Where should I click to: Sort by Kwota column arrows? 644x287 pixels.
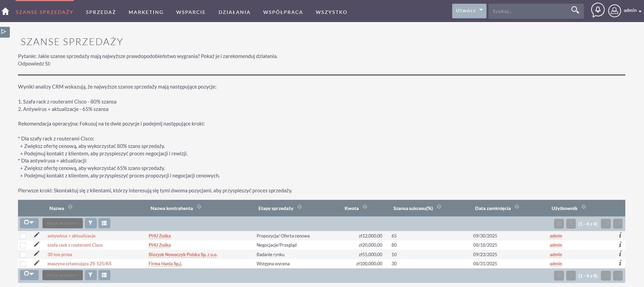point(365,207)
